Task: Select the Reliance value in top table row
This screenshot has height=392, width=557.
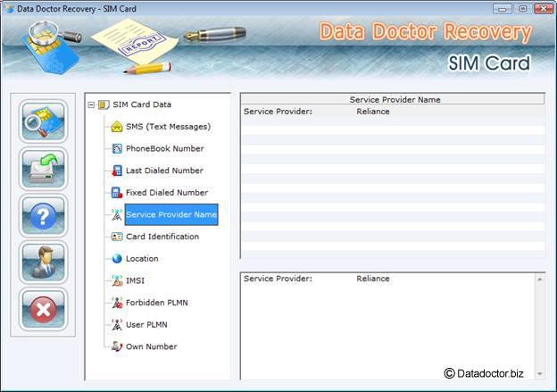Action: 373,112
